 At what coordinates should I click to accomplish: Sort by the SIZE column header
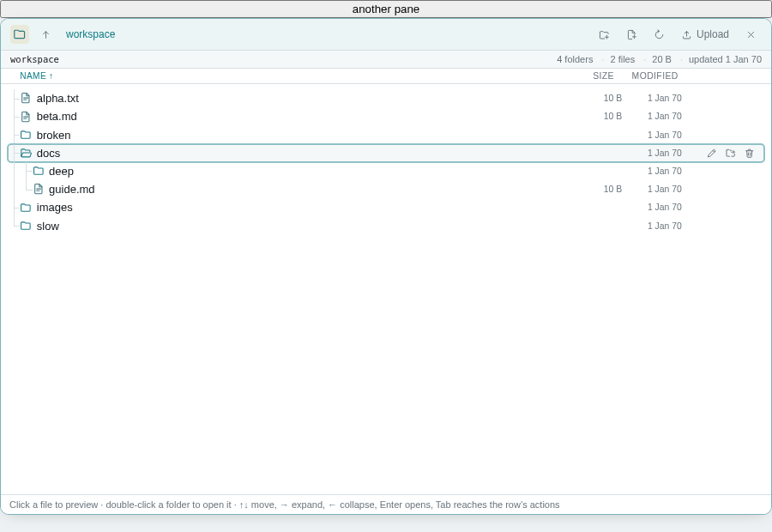[603, 76]
